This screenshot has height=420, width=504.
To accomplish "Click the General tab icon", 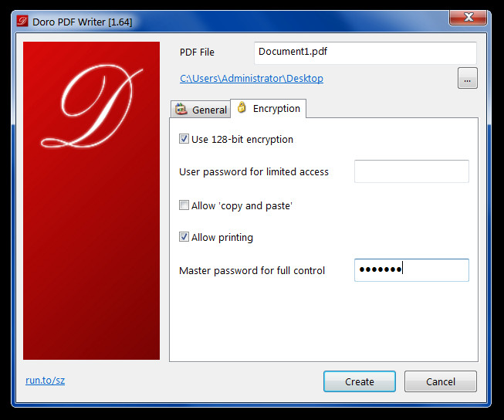I will pos(181,110).
